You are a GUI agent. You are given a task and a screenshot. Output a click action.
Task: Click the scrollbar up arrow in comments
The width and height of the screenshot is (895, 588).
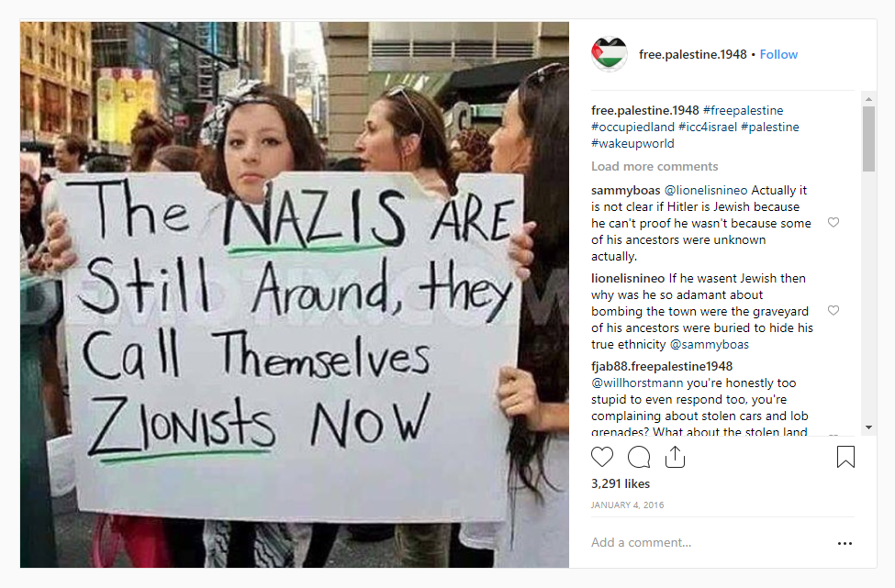868,99
